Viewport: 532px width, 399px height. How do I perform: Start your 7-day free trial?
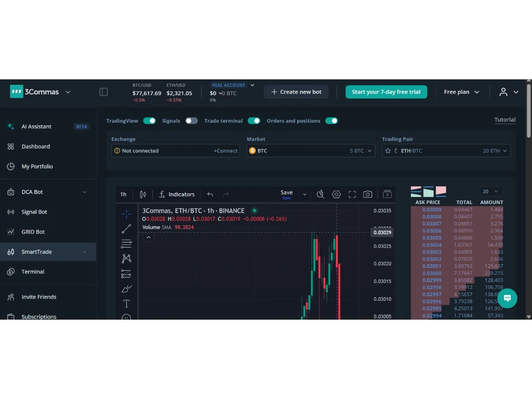point(386,92)
